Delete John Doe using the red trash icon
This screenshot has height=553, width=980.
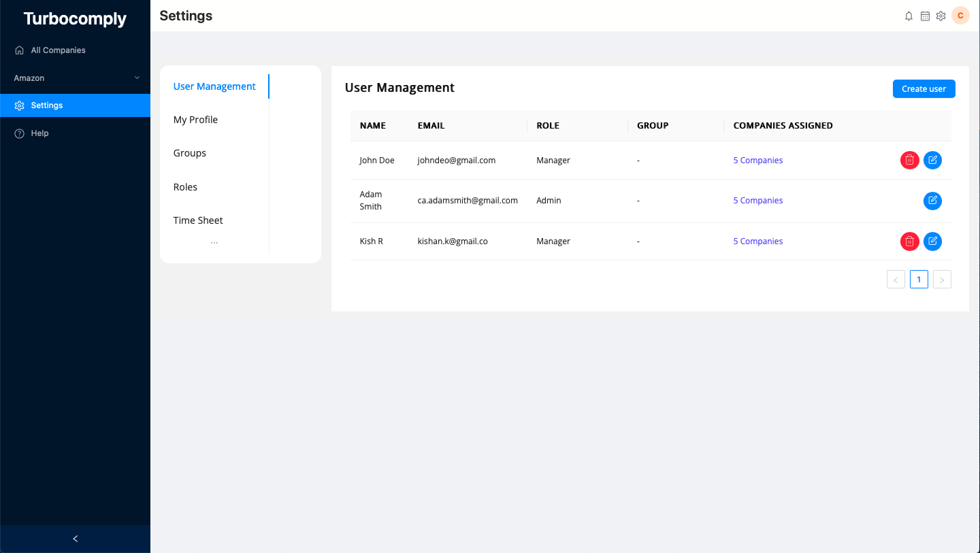(910, 160)
